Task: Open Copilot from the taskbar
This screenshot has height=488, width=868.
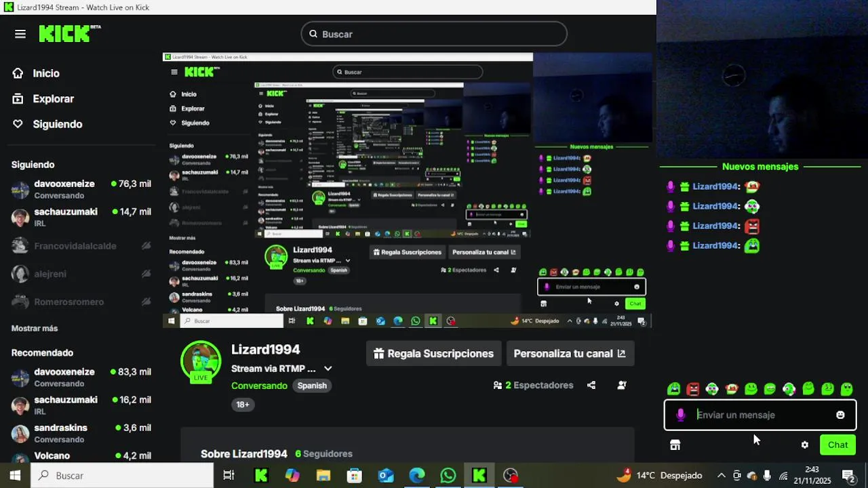Action: (x=292, y=476)
